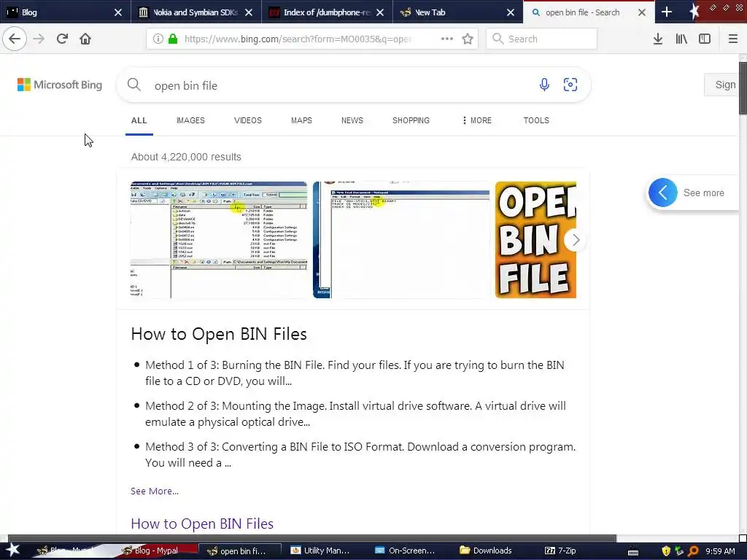The height and width of the screenshot is (560, 747).
Task: Select the NEWS results filter
Action: (x=352, y=120)
